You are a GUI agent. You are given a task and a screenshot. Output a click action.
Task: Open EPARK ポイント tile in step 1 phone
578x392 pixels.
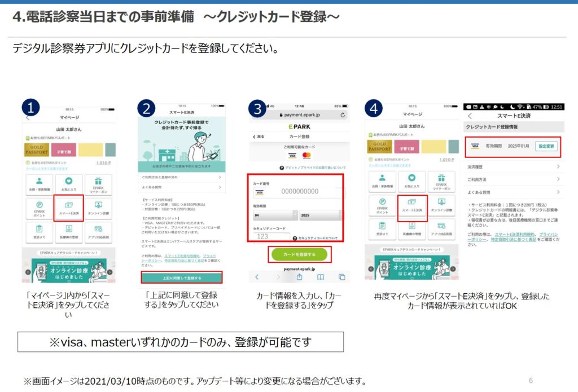pyautogui.click(x=39, y=208)
